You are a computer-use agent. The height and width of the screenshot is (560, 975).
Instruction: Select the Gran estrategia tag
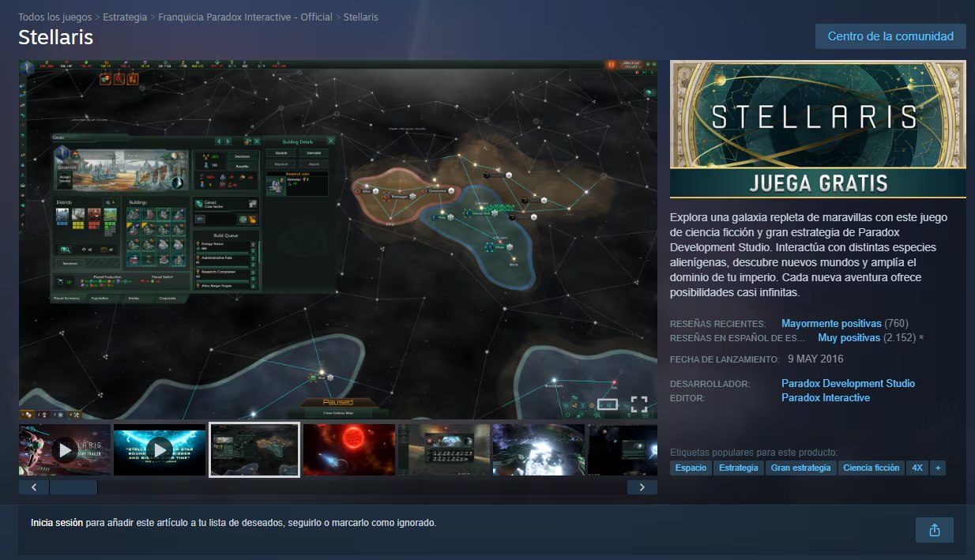tap(800, 468)
